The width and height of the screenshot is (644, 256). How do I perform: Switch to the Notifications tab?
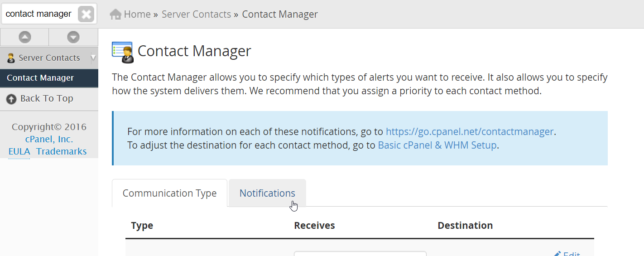click(x=267, y=193)
